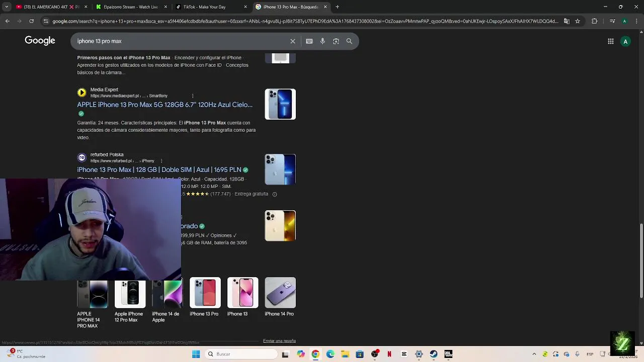Open Microsoft Edge from the taskbar

click(x=330, y=354)
